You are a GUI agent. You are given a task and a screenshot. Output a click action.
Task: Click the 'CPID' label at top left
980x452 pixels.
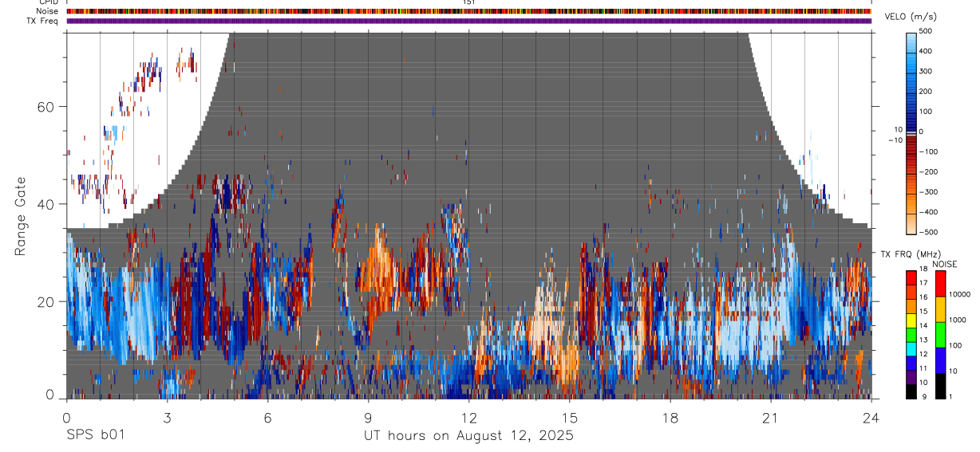pos(48,2)
